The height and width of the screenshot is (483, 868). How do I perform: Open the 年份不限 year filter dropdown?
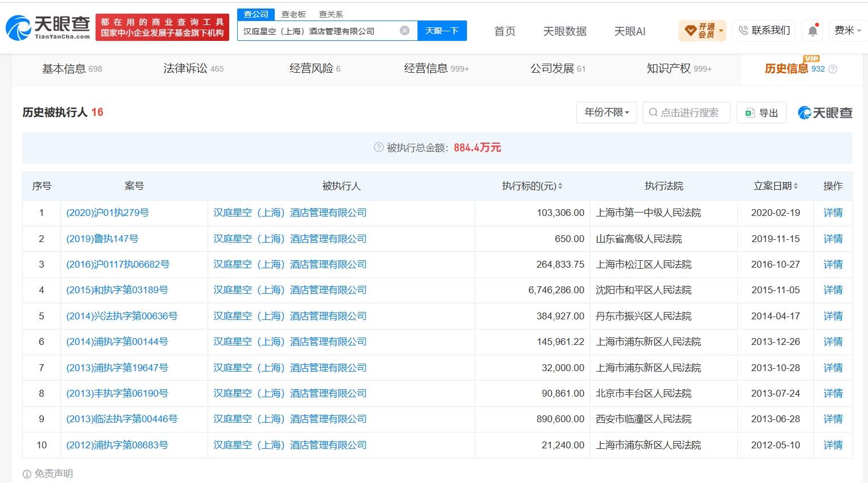pos(606,113)
